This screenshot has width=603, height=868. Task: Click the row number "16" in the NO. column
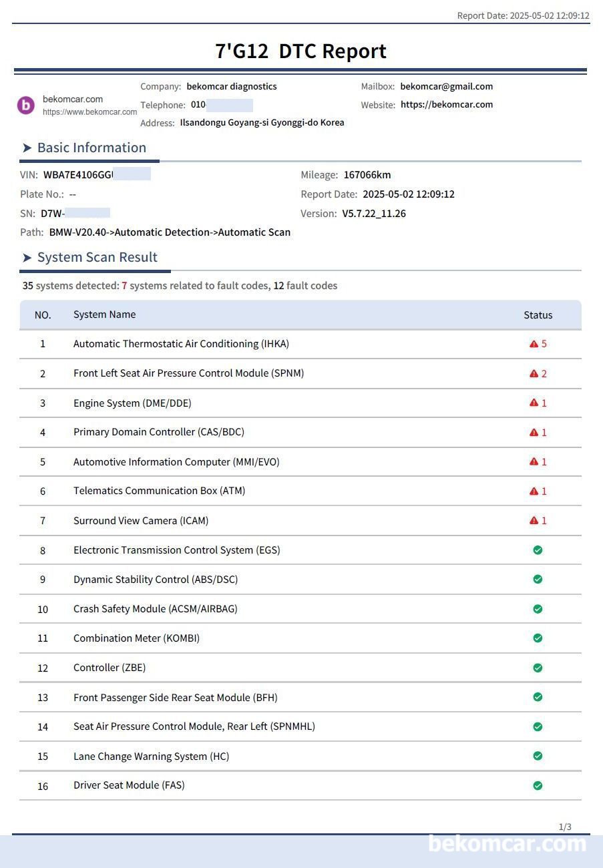click(x=43, y=786)
